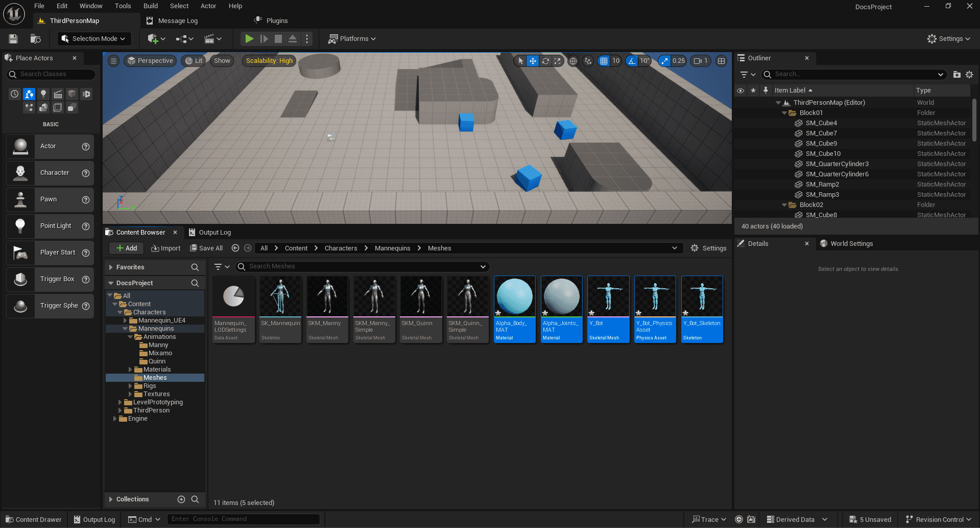
Task: Click the viewport layout maximize icon
Action: coord(721,61)
